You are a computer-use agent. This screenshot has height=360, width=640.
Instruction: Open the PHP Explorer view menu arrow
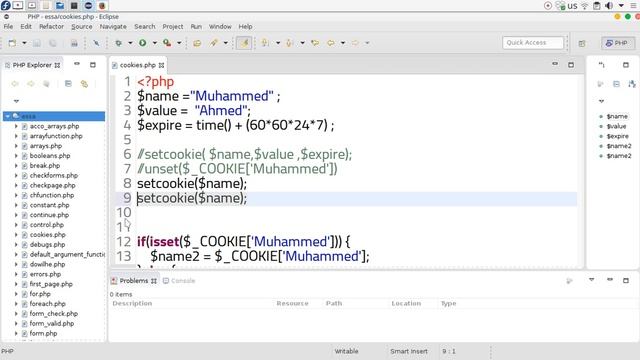(x=16, y=101)
